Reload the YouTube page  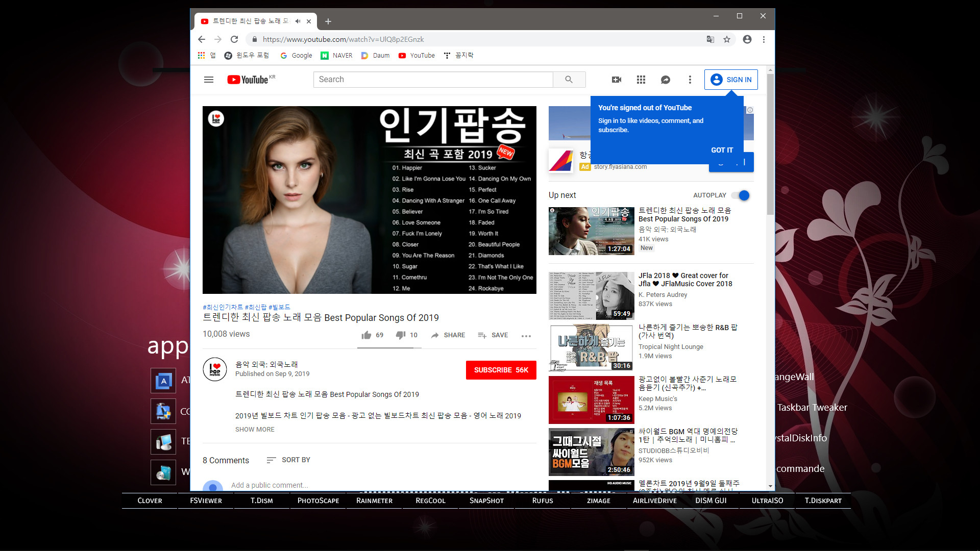coord(234,39)
